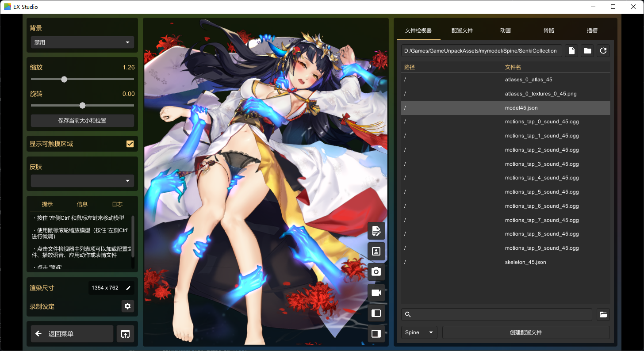The image size is (644, 351).
Task: Switch to the 骨骼 tab
Action: (549, 31)
